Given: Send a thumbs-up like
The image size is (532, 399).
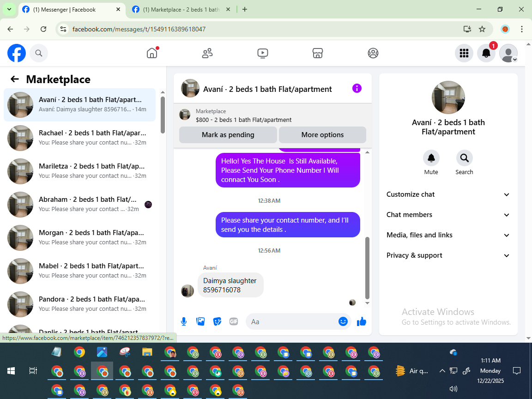Looking at the screenshot, I should tap(362, 321).
